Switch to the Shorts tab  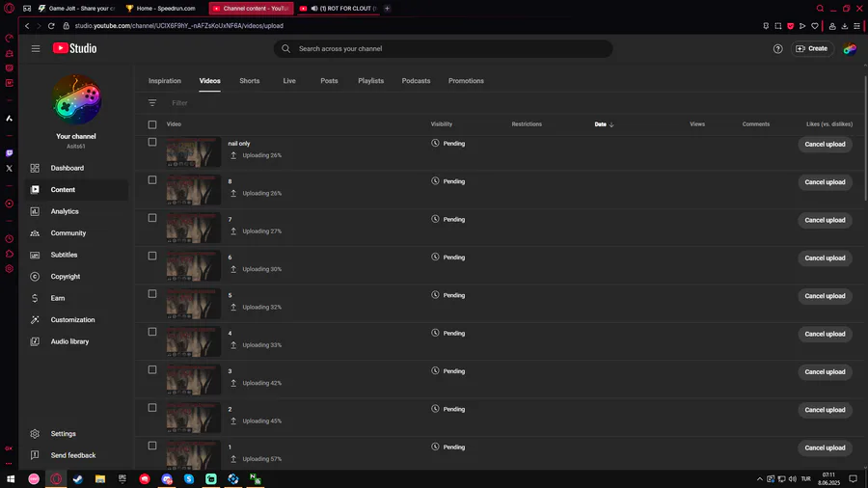click(x=250, y=81)
